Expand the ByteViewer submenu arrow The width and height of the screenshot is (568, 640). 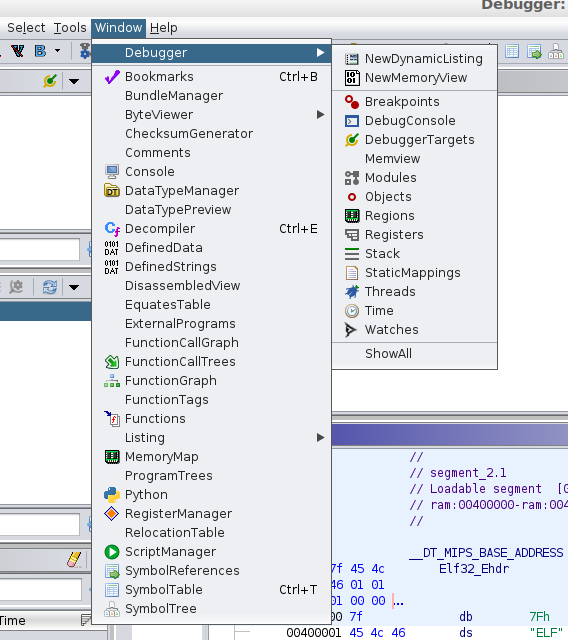pos(321,115)
